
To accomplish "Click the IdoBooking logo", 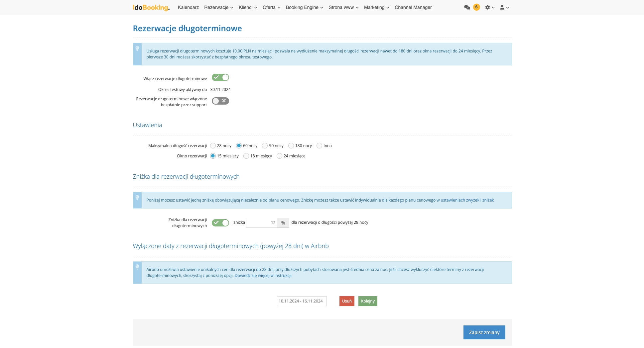I will point(151,7).
